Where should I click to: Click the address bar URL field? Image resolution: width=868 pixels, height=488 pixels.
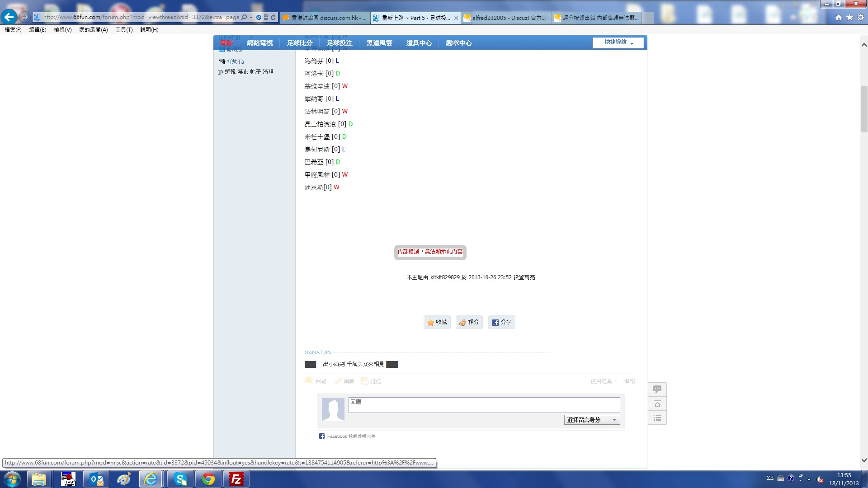point(141,17)
